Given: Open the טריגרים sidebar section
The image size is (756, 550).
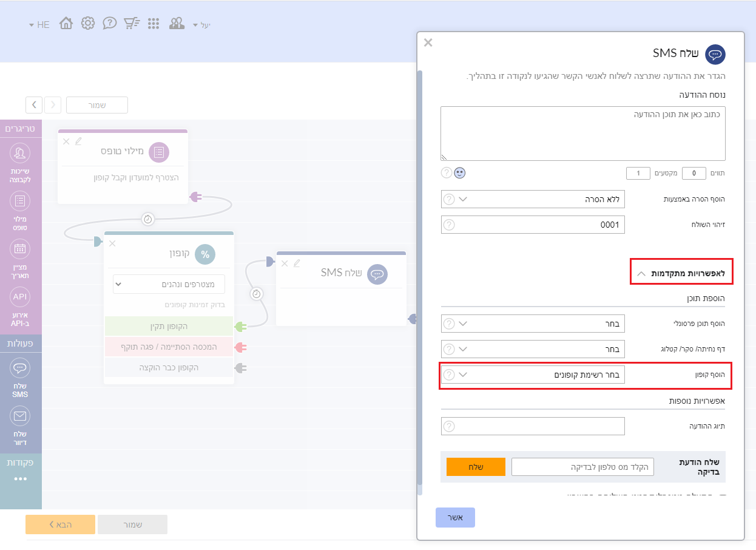Looking at the screenshot, I should point(21,128).
